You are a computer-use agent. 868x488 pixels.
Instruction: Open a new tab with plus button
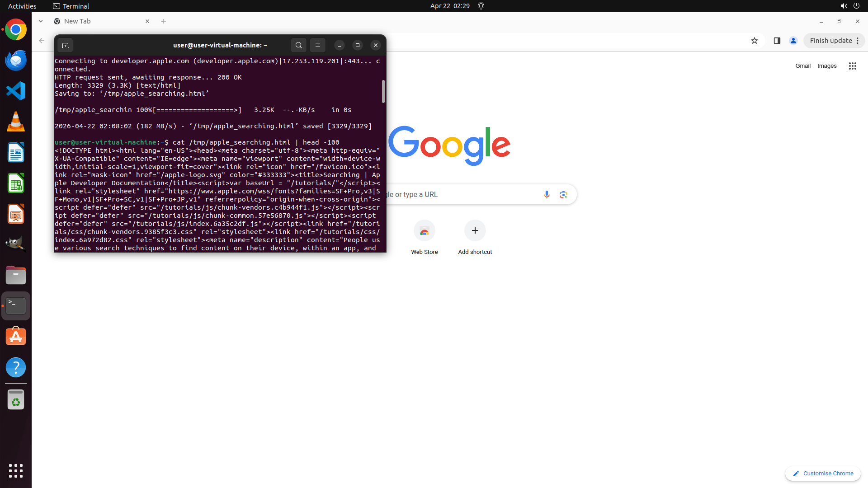(x=164, y=21)
